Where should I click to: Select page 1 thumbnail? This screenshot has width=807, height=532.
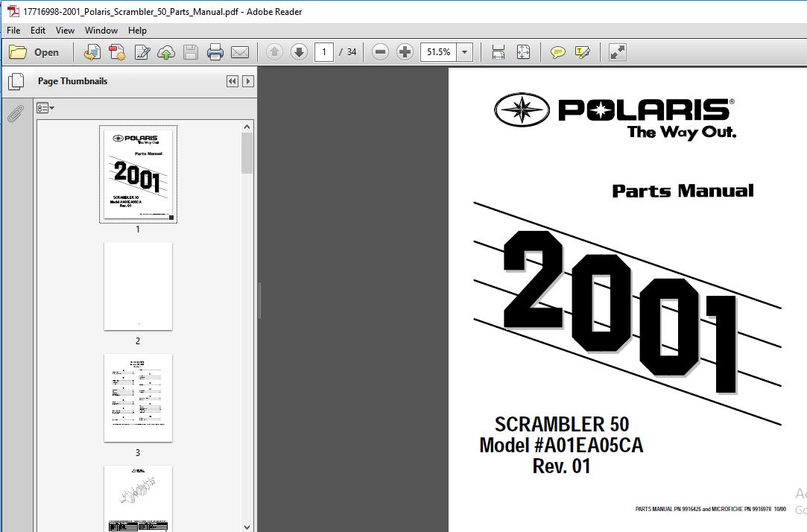pyautogui.click(x=138, y=174)
